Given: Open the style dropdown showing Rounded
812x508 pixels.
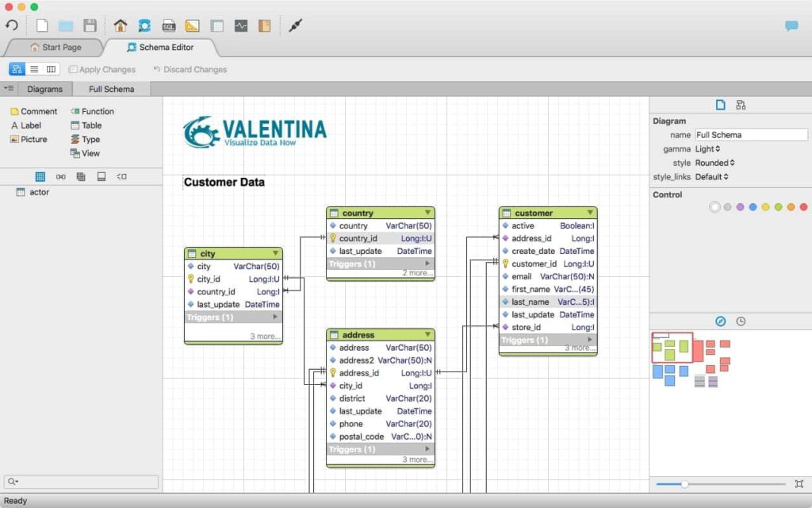Looking at the screenshot, I should coord(715,163).
